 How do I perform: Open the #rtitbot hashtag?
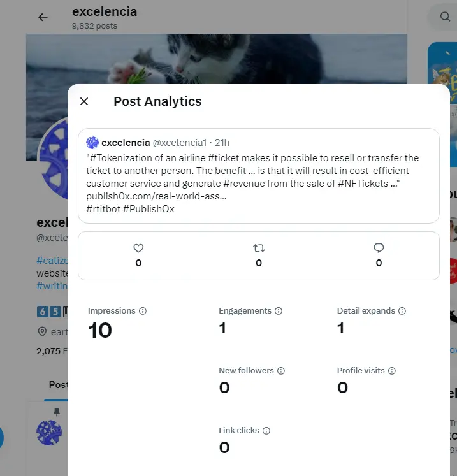(103, 209)
